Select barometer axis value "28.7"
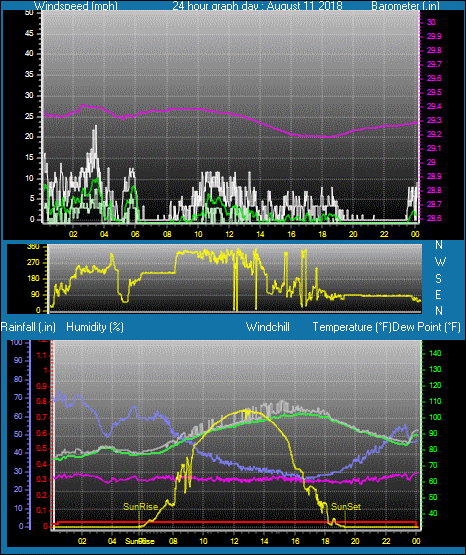This screenshot has height=555, width=466. (434, 204)
